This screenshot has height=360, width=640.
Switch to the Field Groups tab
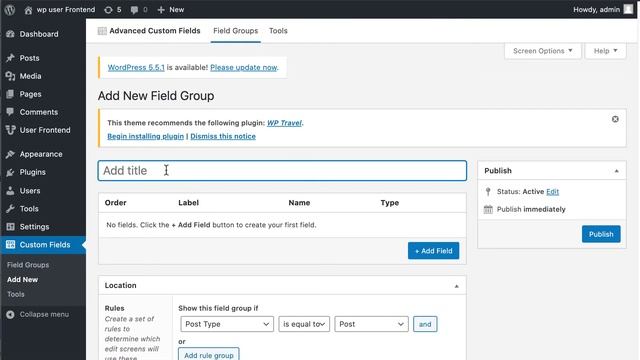click(236, 31)
